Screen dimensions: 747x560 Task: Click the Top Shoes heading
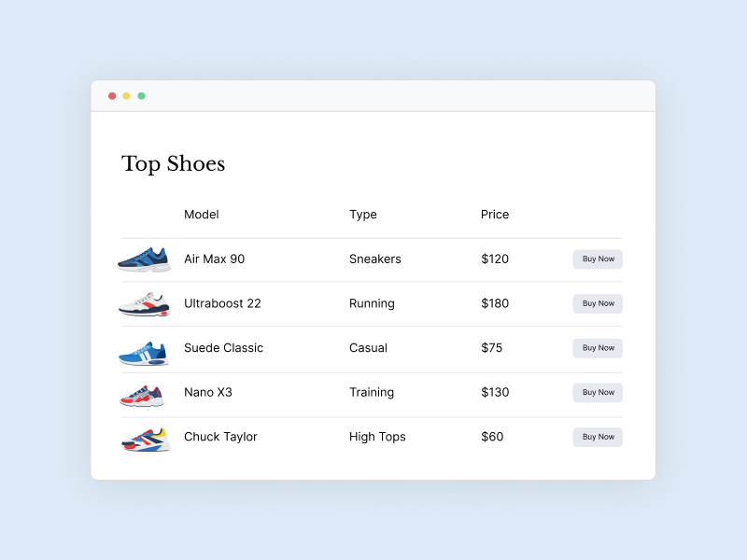[x=174, y=164]
